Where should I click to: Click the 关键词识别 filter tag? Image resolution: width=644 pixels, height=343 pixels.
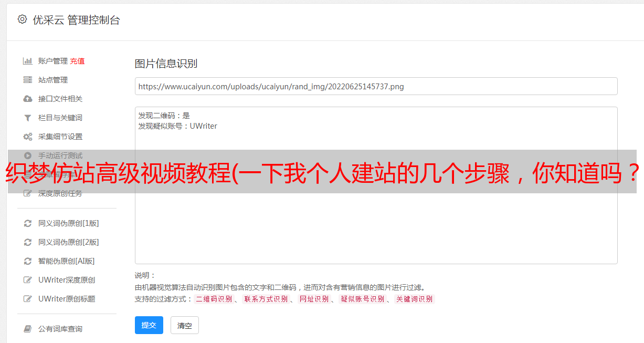(415, 299)
